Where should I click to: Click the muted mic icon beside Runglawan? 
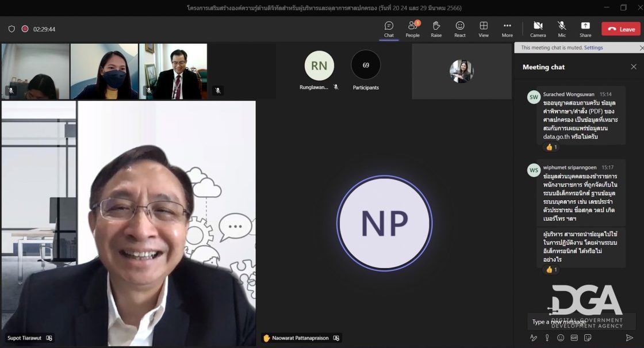point(336,87)
